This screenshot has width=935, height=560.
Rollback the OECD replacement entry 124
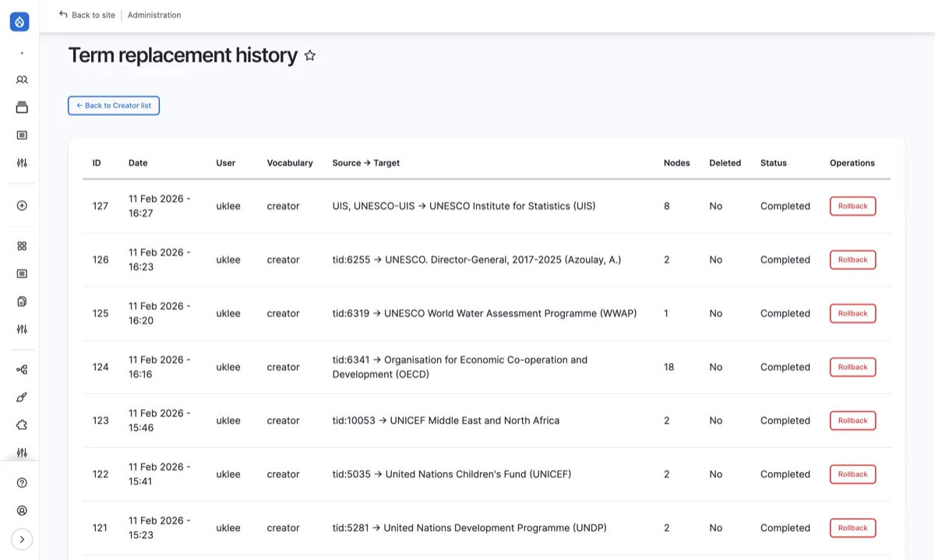pos(852,367)
